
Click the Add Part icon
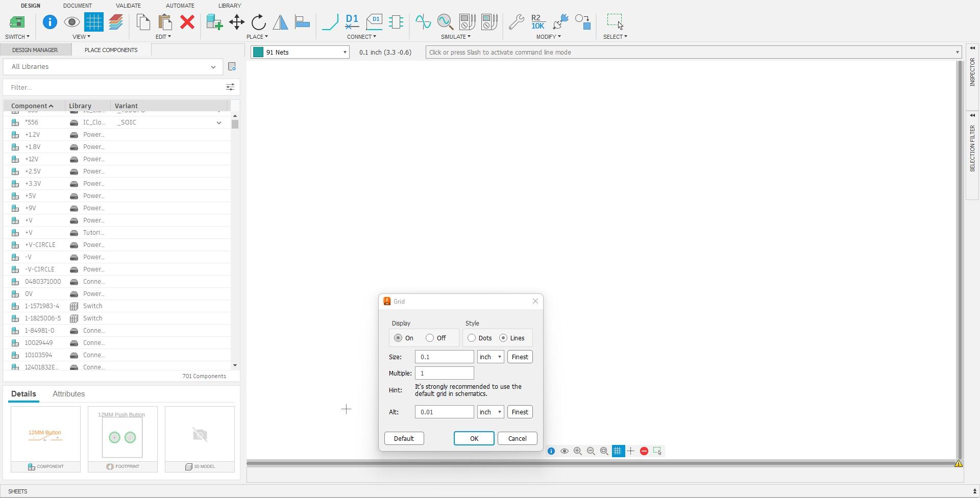pyautogui.click(x=214, y=22)
